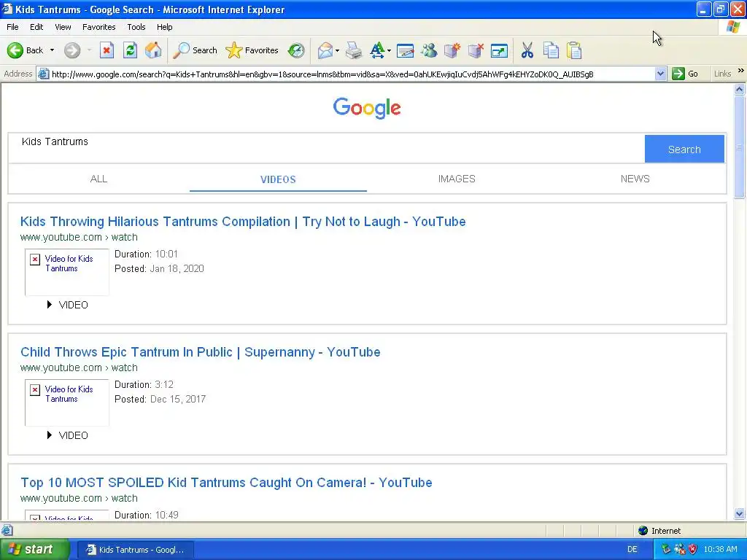Click the 10:38 AM system clock
Viewport: 747px width, 560px height.
pos(720,550)
